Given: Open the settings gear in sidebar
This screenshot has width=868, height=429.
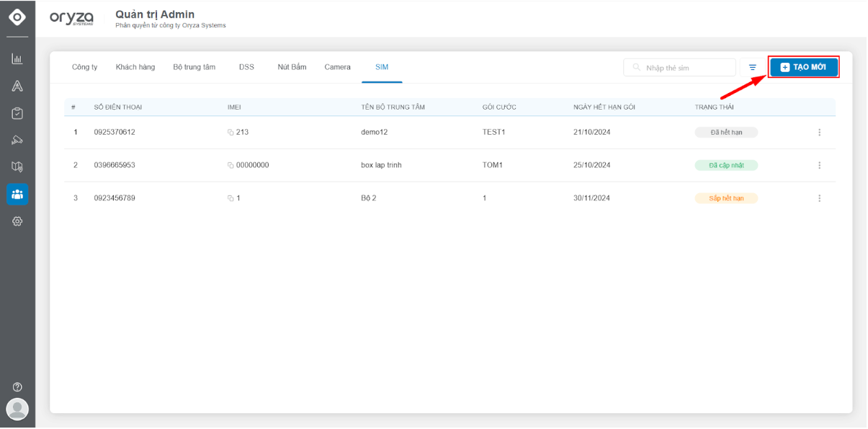Looking at the screenshot, I should 17,221.
